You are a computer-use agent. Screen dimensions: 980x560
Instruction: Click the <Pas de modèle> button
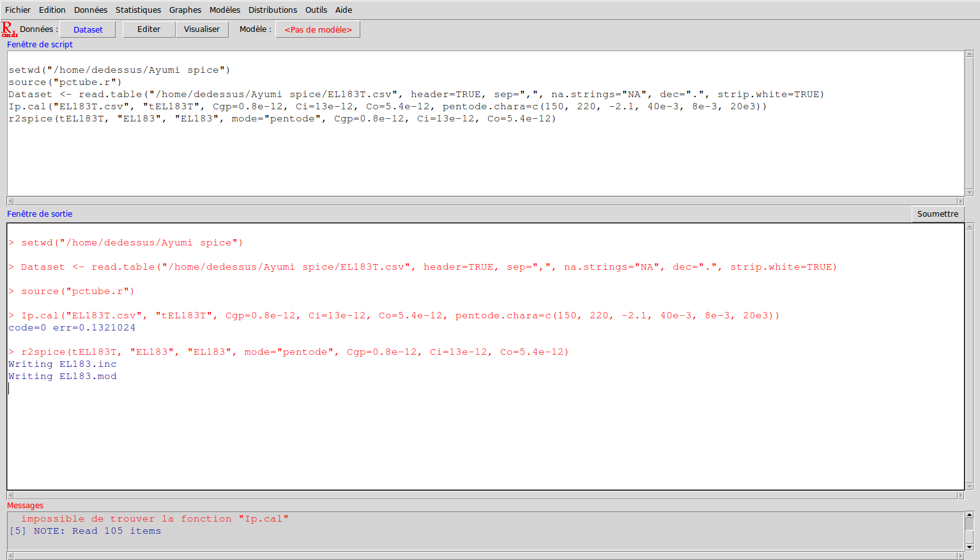318,29
